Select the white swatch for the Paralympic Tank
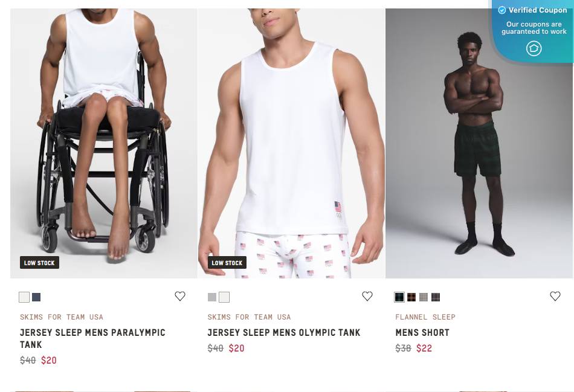574x392 pixels. [x=24, y=297]
